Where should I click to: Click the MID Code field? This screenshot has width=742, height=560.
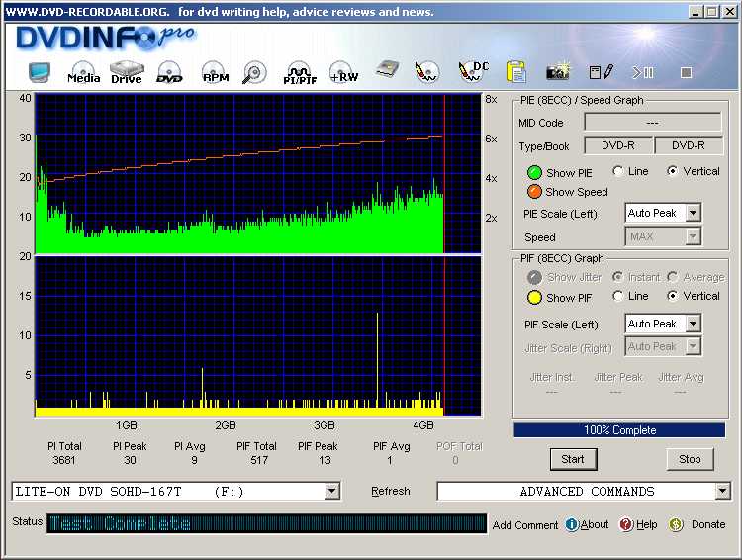[653, 123]
